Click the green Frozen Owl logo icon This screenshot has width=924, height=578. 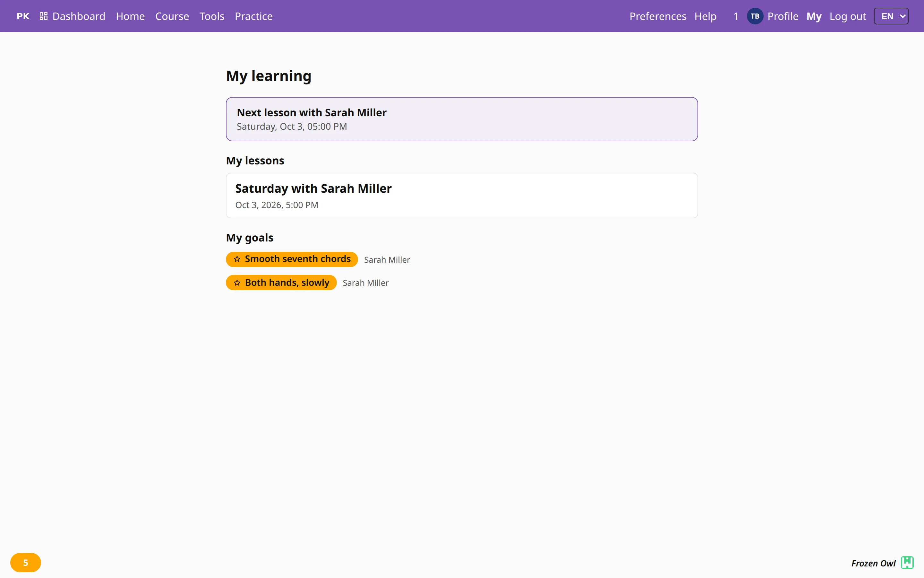tap(907, 562)
